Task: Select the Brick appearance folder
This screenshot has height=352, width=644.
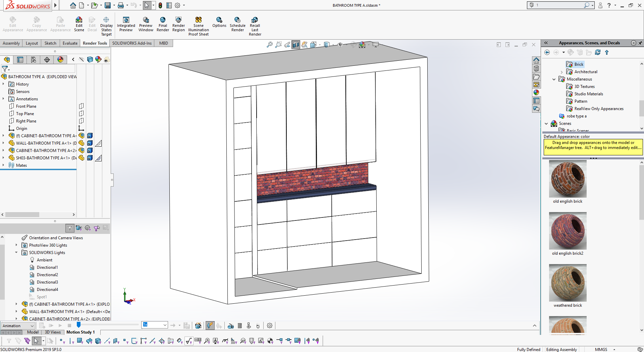Action: [579, 64]
